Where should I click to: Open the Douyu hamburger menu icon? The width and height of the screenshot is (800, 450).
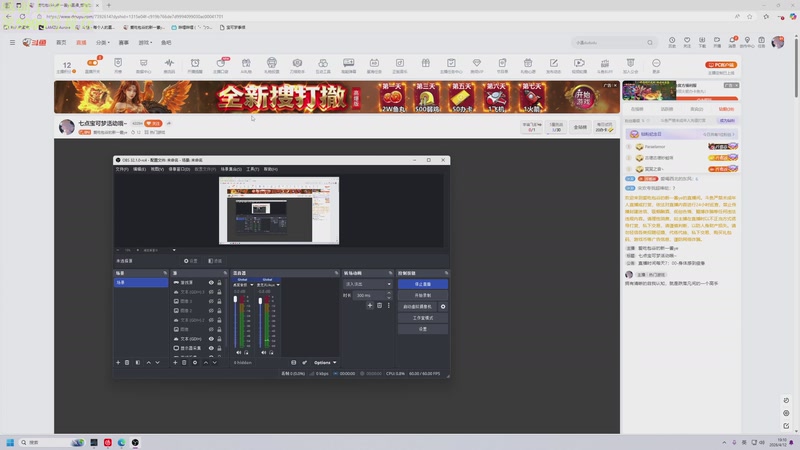pos(12,42)
